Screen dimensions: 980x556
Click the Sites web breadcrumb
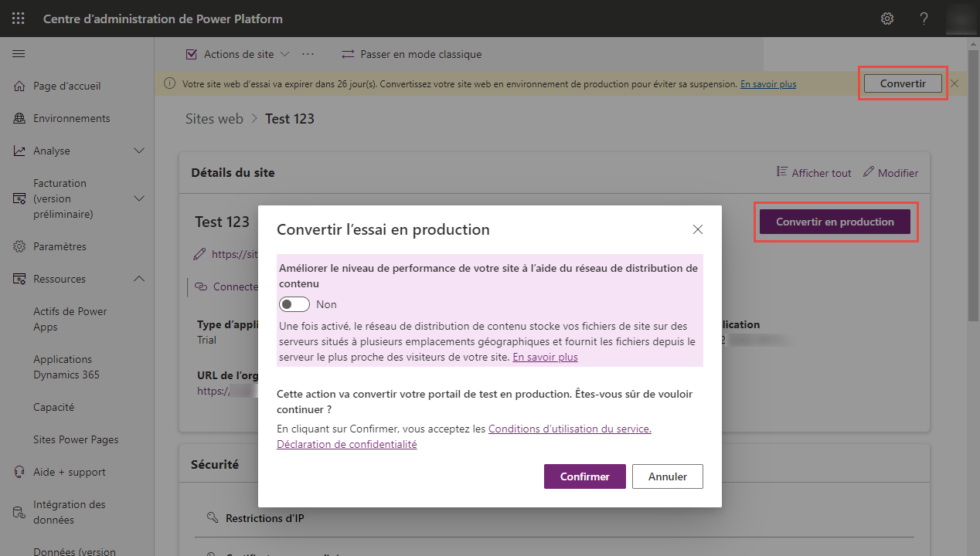[214, 118]
